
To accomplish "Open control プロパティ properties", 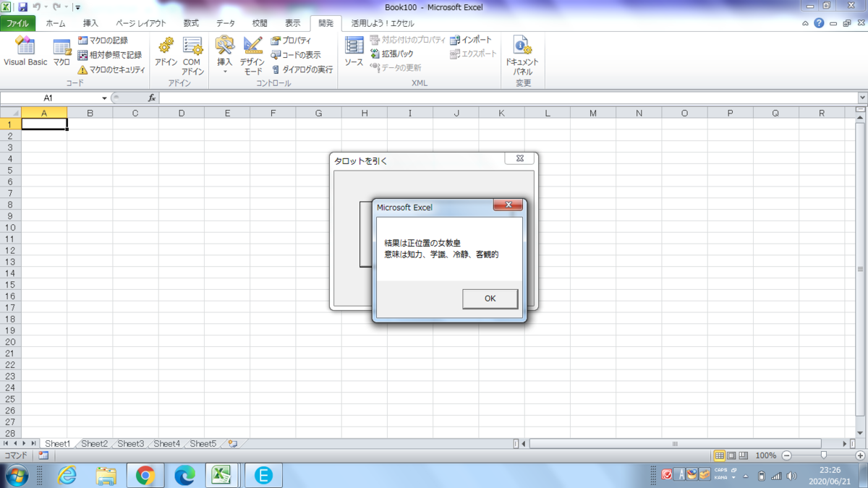I will (292, 40).
